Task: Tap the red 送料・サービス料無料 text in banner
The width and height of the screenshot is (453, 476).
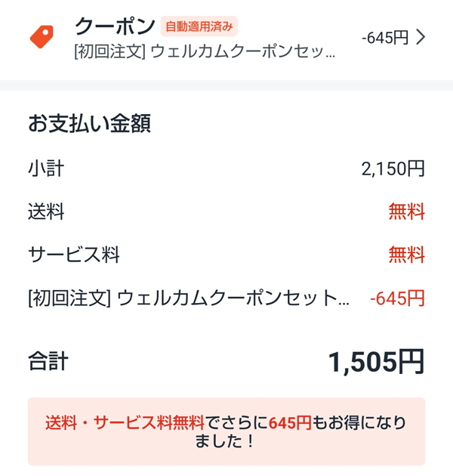Action: (x=125, y=422)
